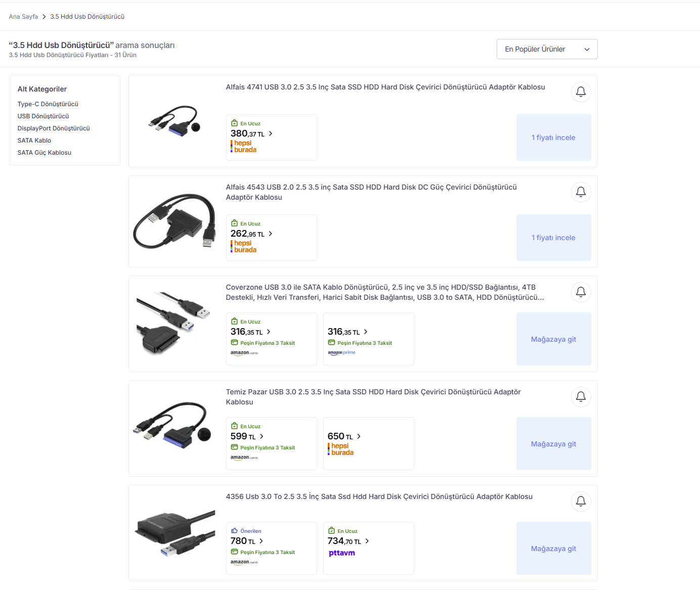The width and height of the screenshot is (700, 590).
Task: Click arrow next to 380,37 TL price
Action: click(271, 133)
